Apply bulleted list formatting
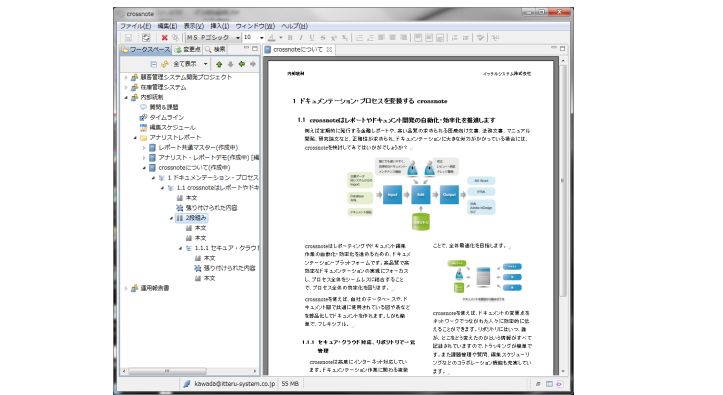Viewport: 723px width, 395px height. [x=359, y=38]
